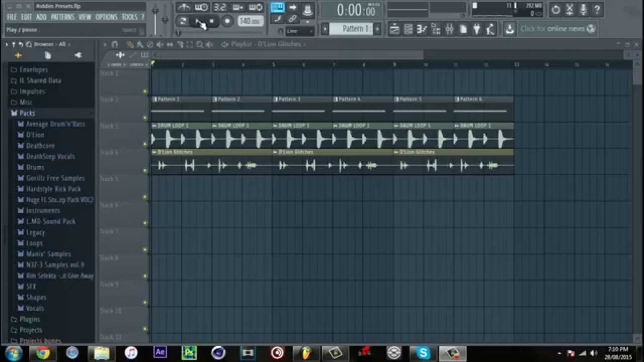Image resolution: width=644 pixels, height=362 pixels.
Task: Click the one-click audio recording microphone icon
Action: pos(583,10)
